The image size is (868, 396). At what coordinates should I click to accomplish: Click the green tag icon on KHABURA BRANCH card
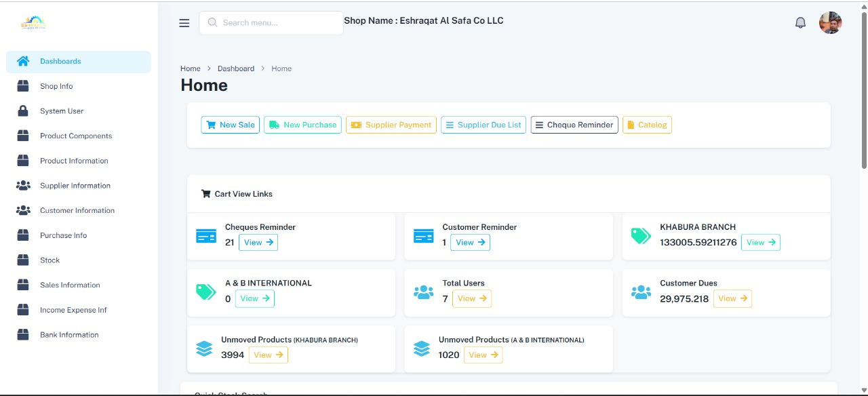(641, 235)
